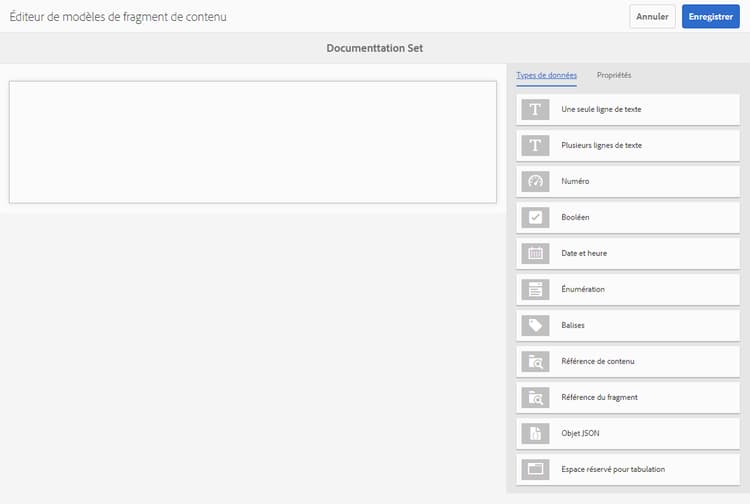Select the Numéro gauge icon
Viewport: 750px width, 504px height.
535,181
